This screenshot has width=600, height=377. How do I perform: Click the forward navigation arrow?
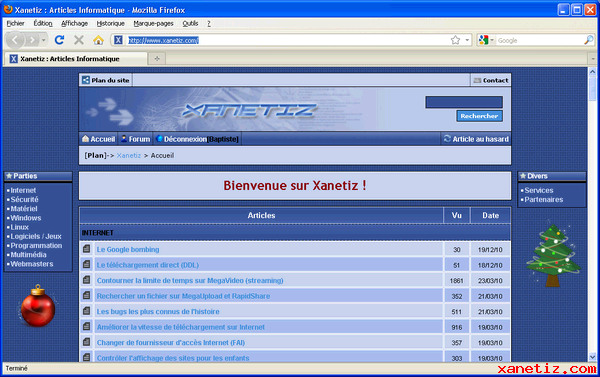(x=32, y=40)
